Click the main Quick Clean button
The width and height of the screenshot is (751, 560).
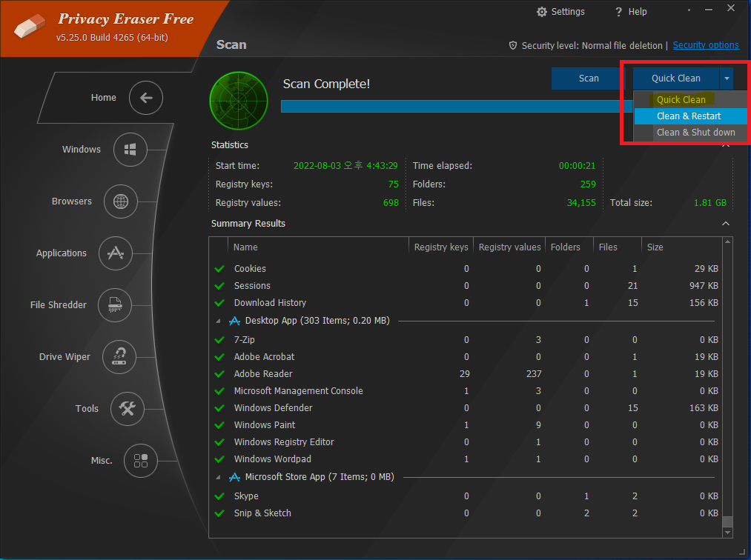click(x=676, y=79)
